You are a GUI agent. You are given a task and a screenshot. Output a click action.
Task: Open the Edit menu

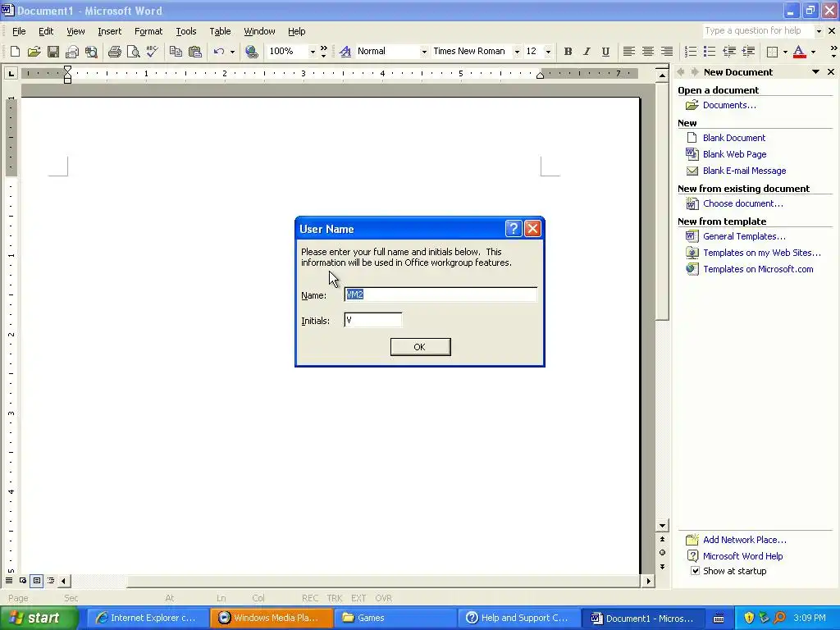(x=46, y=31)
